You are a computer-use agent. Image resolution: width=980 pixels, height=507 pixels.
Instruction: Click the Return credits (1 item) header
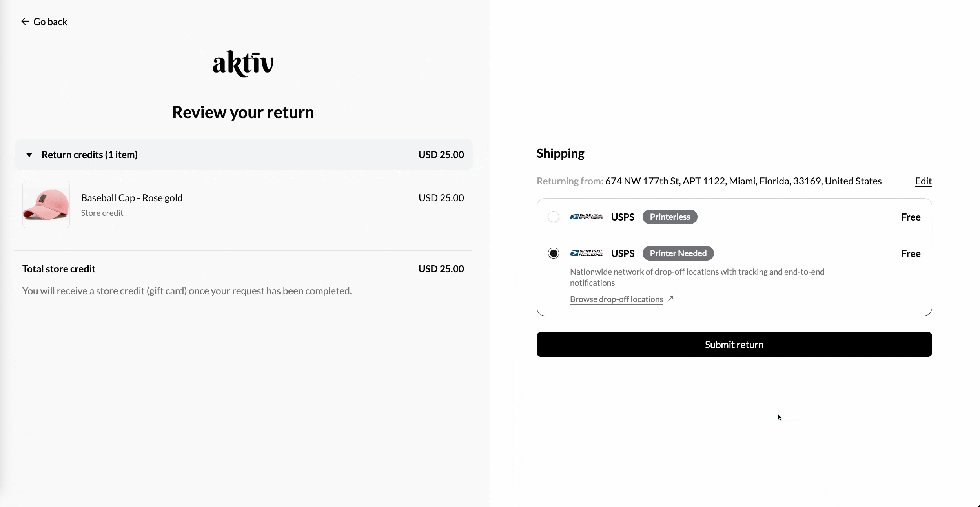(x=89, y=155)
